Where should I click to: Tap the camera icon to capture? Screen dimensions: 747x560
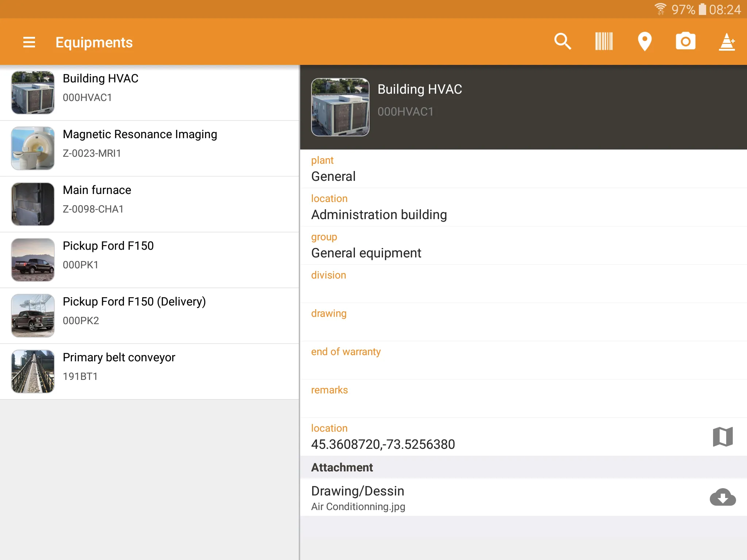pos(684,41)
